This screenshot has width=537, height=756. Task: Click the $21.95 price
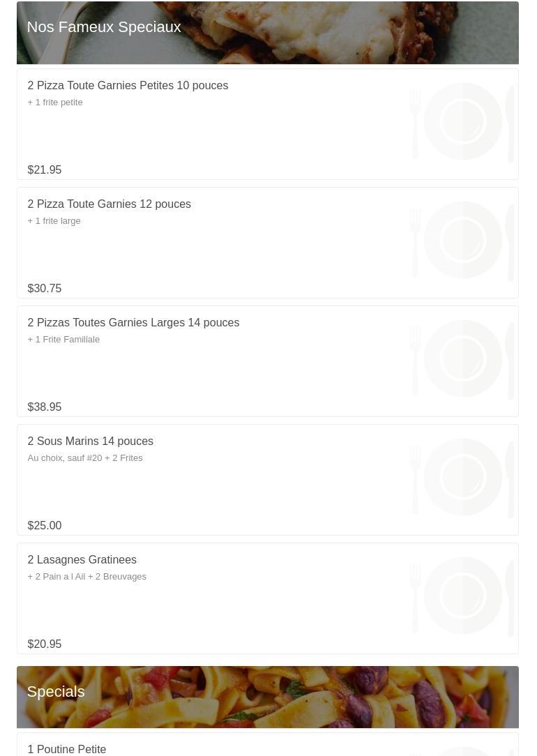click(x=45, y=170)
